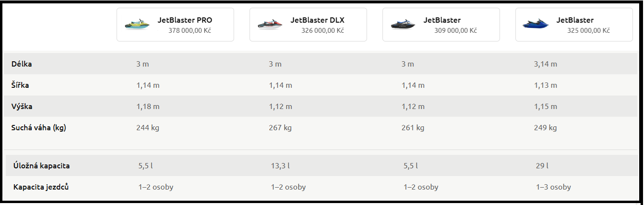Select the 378 000,00 Kč price
This screenshot has height=205, width=644.
point(190,30)
